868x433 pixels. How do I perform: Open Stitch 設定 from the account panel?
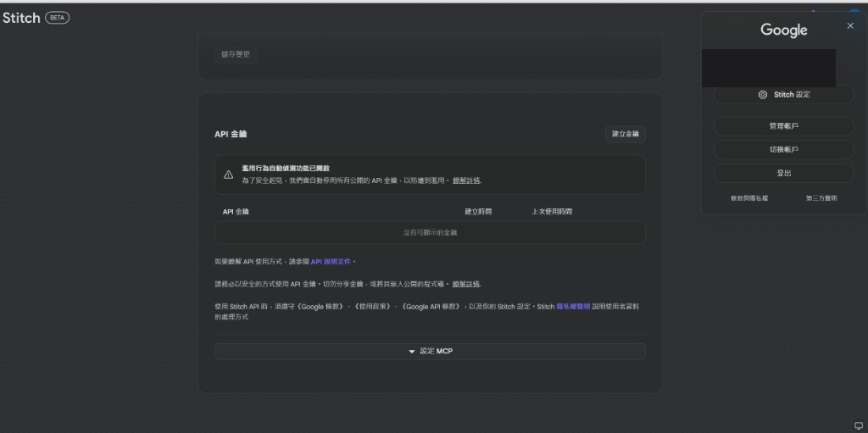(x=783, y=95)
